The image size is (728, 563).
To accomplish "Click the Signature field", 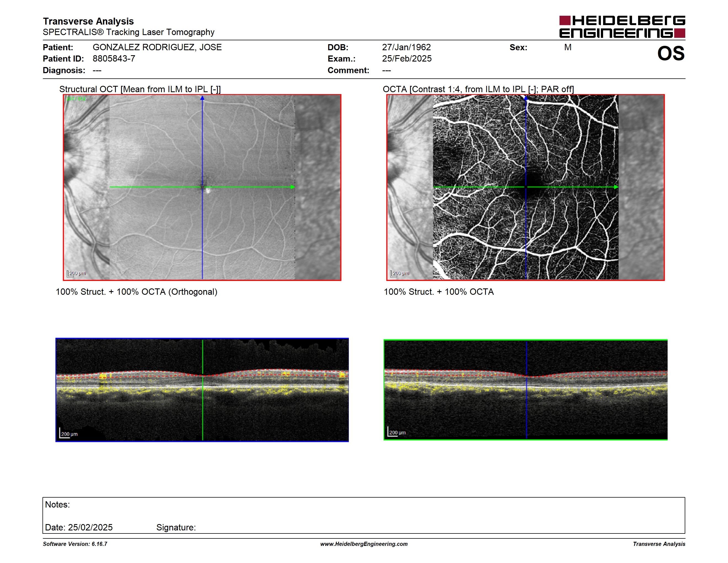I will (x=176, y=527).
